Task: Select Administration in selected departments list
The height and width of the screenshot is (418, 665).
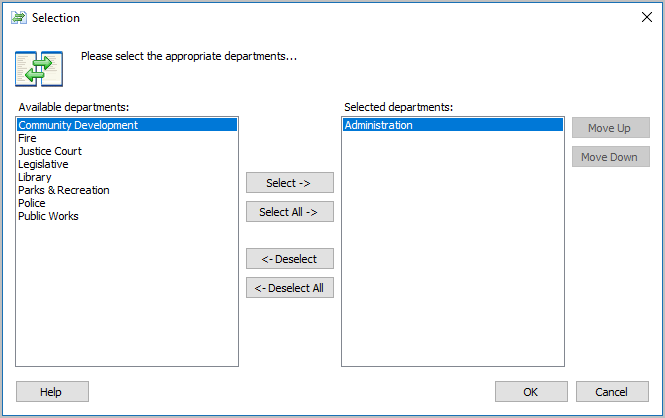Action: click(x=378, y=125)
